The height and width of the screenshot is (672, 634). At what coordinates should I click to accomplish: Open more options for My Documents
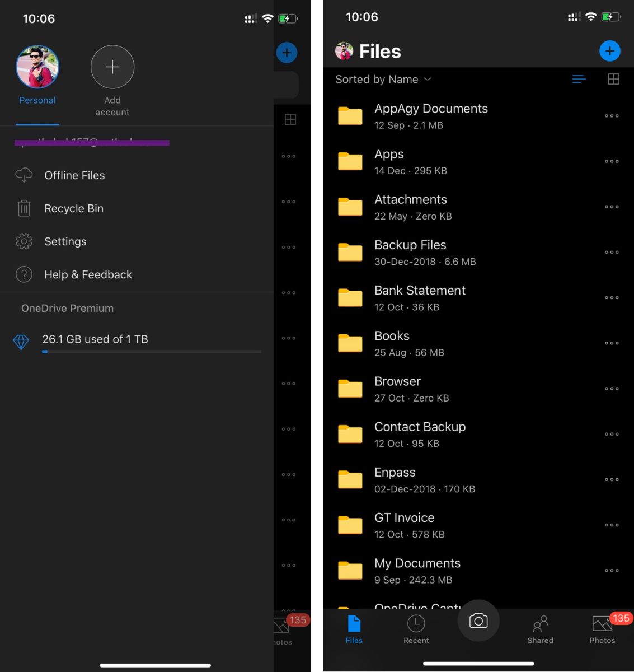[x=612, y=570]
